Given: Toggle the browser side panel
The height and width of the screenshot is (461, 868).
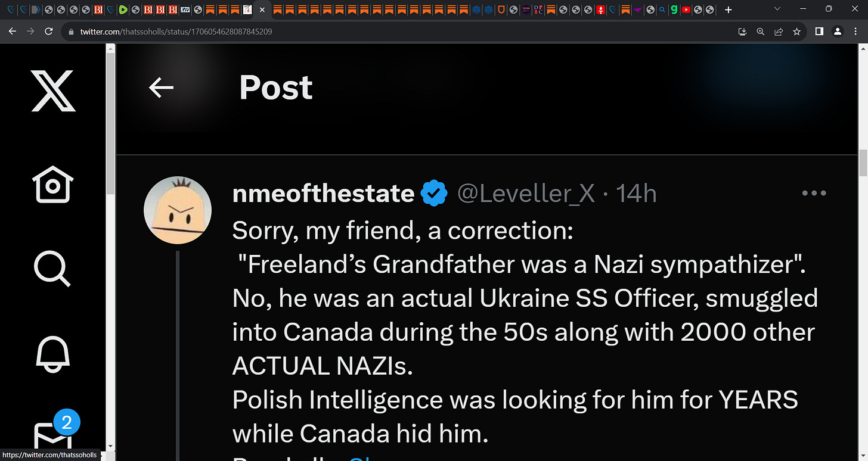Looking at the screenshot, I should click(x=820, y=32).
